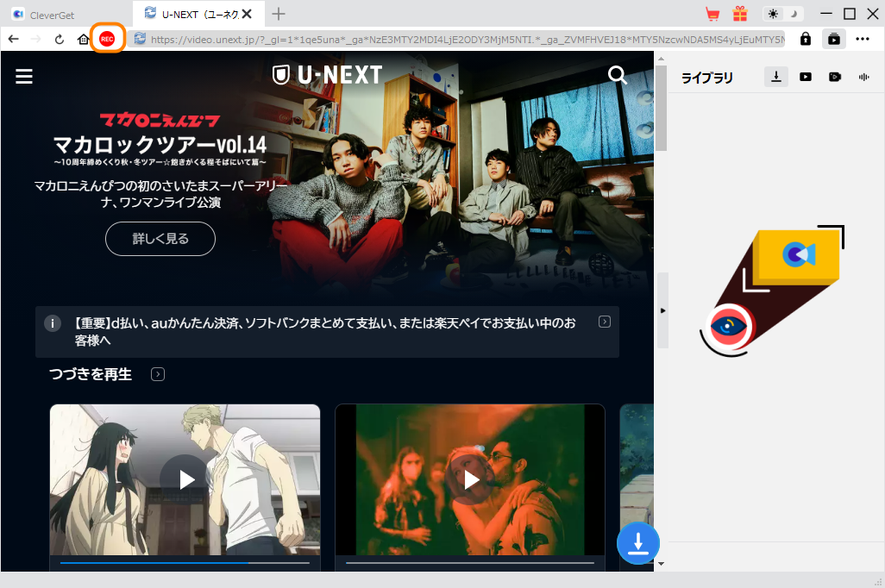This screenshot has width=885, height=588.
Task: Show recorded videos in library
Action: point(835,77)
